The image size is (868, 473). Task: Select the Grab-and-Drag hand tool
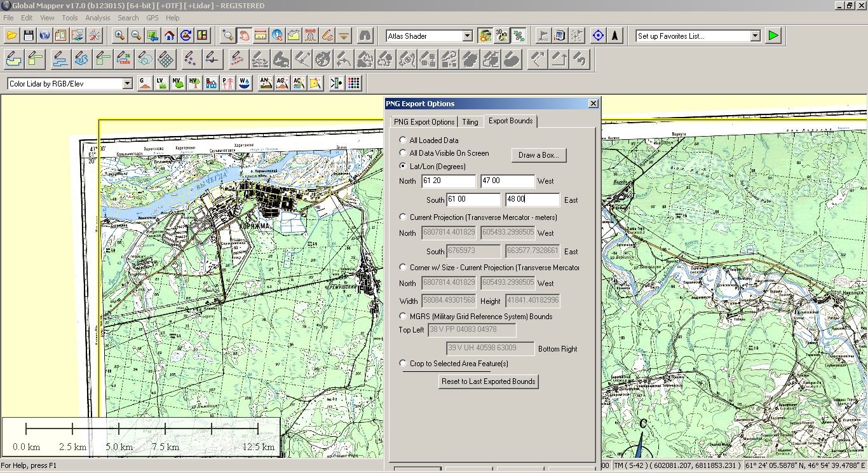click(x=243, y=36)
